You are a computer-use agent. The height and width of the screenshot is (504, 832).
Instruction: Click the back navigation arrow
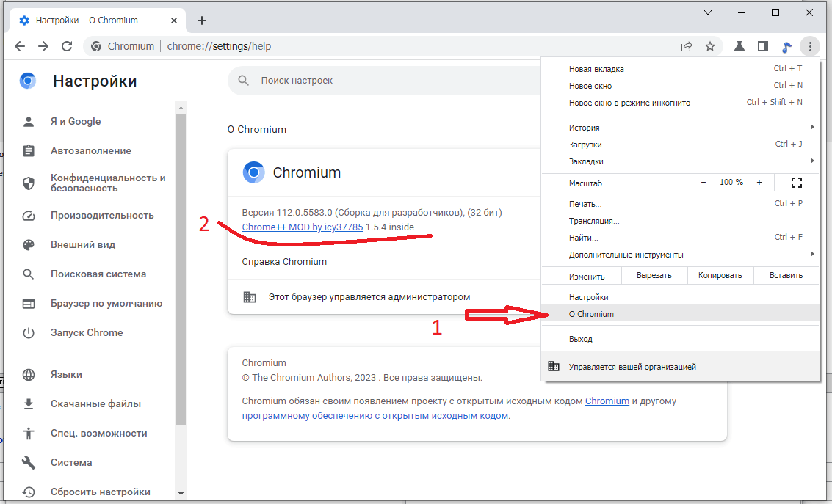tap(20, 47)
